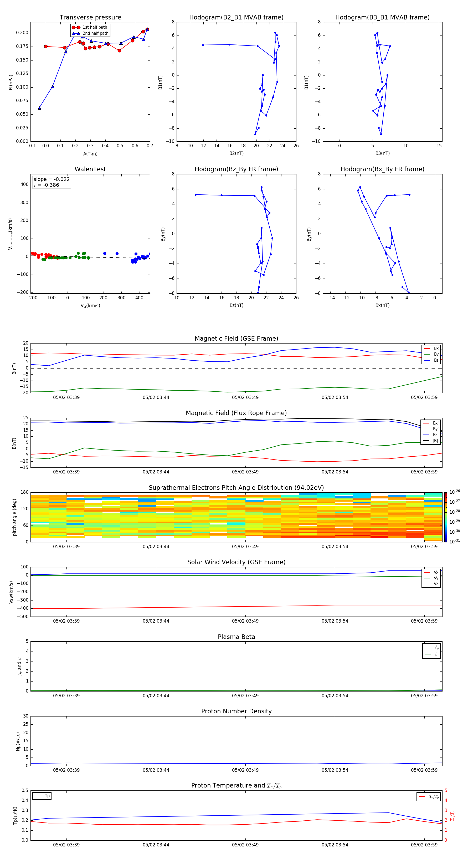Select the |B| legend entry in Flux Rope panel
Image resolution: width=473 pixels, height=868 pixels.
tap(431, 441)
